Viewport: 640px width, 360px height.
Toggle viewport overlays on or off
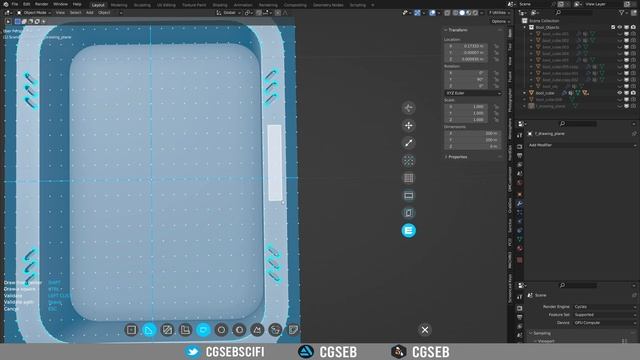click(x=432, y=13)
